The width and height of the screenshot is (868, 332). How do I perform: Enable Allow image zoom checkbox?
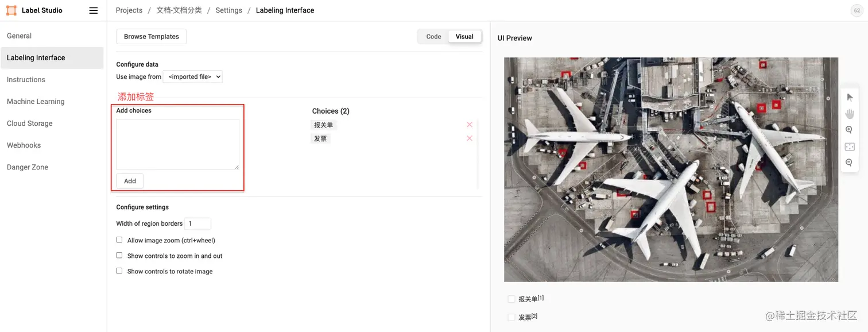pyautogui.click(x=119, y=240)
